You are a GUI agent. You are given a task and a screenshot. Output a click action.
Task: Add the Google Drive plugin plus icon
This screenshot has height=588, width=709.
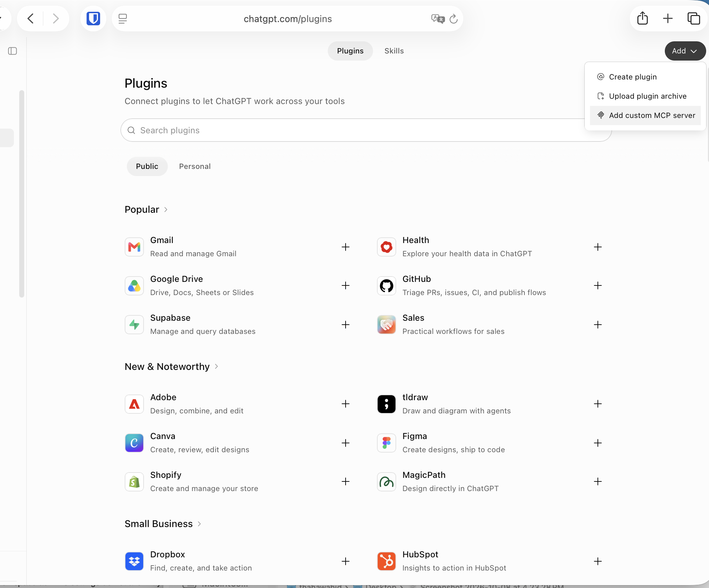346,285
